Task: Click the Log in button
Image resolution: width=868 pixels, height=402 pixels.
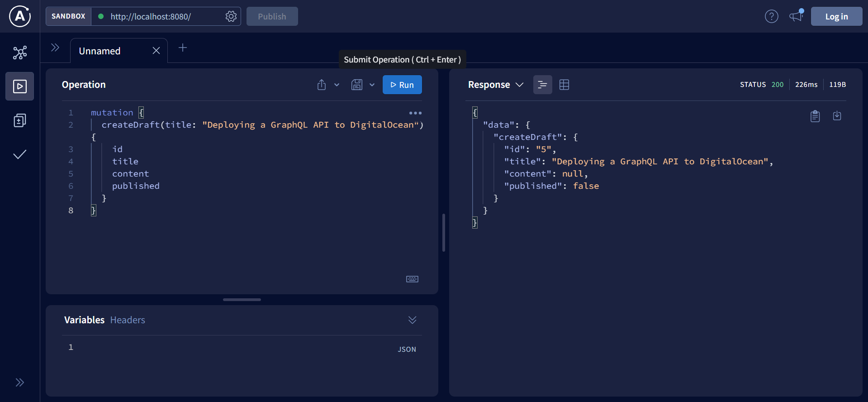Action: pos(836,16)
